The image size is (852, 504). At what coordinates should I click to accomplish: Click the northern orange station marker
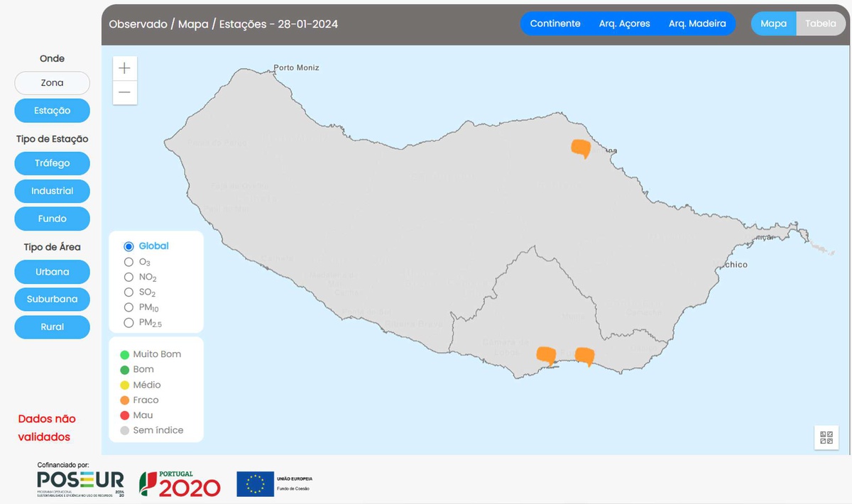point(581,148)
